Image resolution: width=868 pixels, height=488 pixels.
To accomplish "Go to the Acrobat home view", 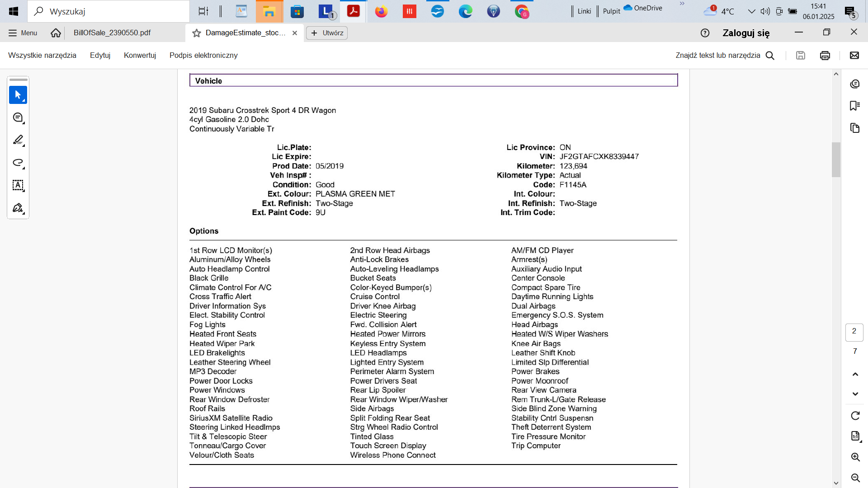I will coord(56,33).
